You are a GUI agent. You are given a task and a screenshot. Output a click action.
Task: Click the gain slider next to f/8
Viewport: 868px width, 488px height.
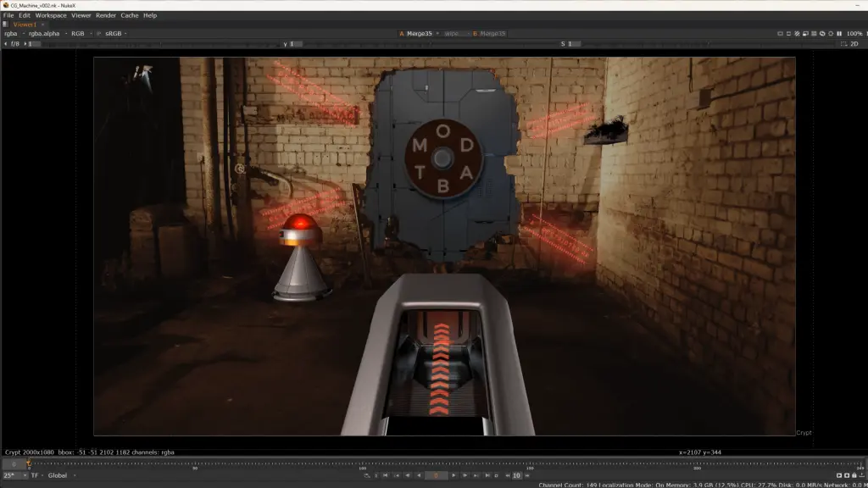pos(155,44)
